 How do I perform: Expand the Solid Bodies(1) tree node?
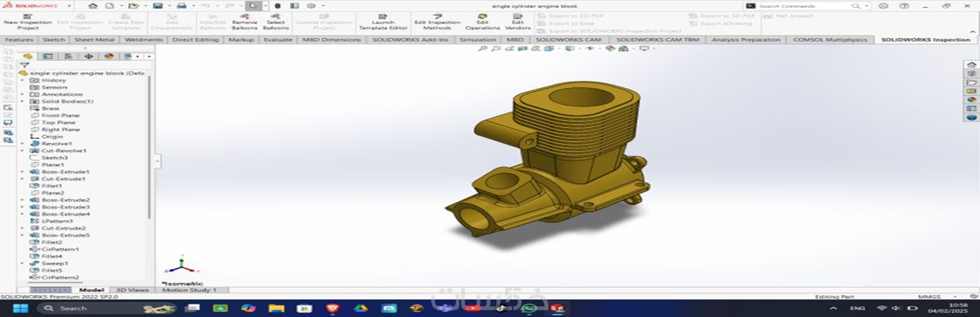pos(22,101)
